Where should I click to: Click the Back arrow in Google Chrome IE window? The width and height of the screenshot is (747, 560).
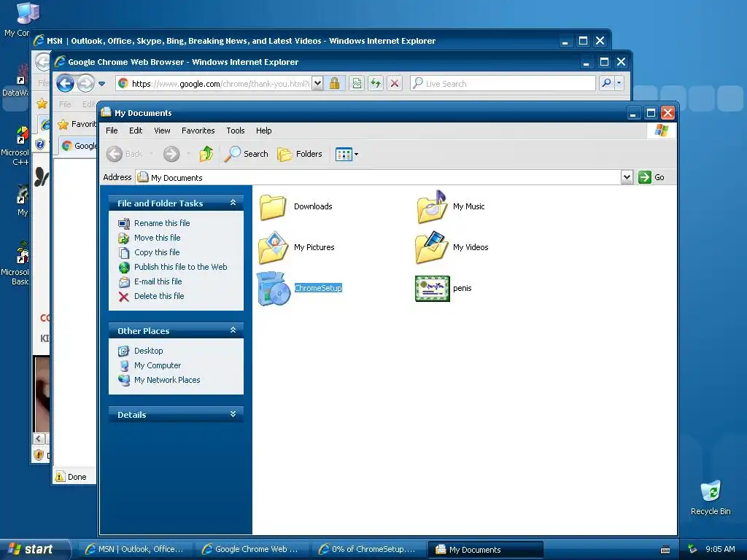(x=65, y=84)
